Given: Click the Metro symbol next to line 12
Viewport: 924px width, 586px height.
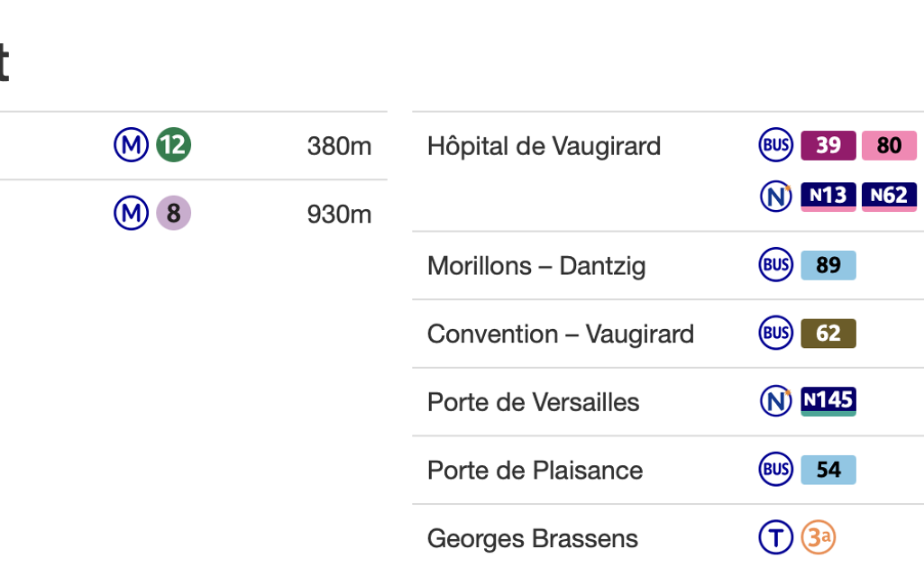Looking at the screenshot, I should coord(131,145).
